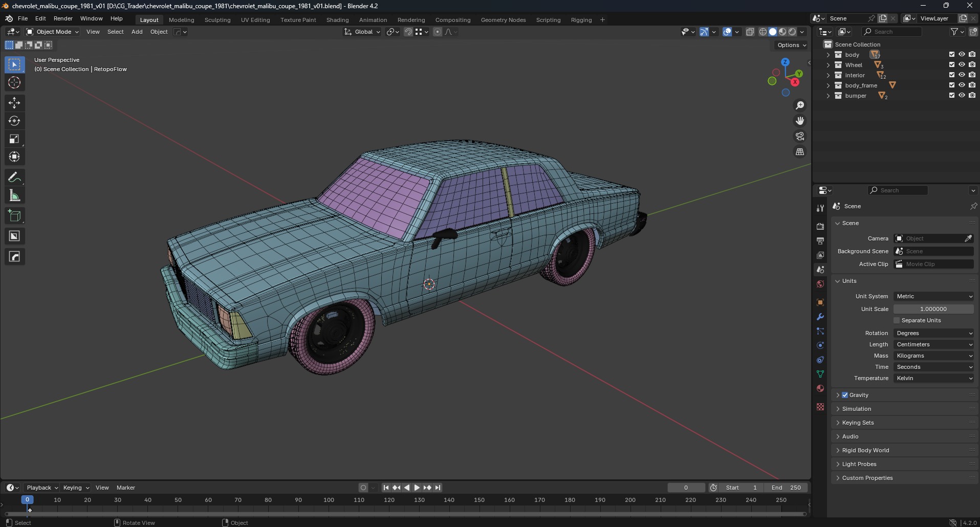Add a new workspace with plus button
The image size is (980, 527).
pos(602,20)
